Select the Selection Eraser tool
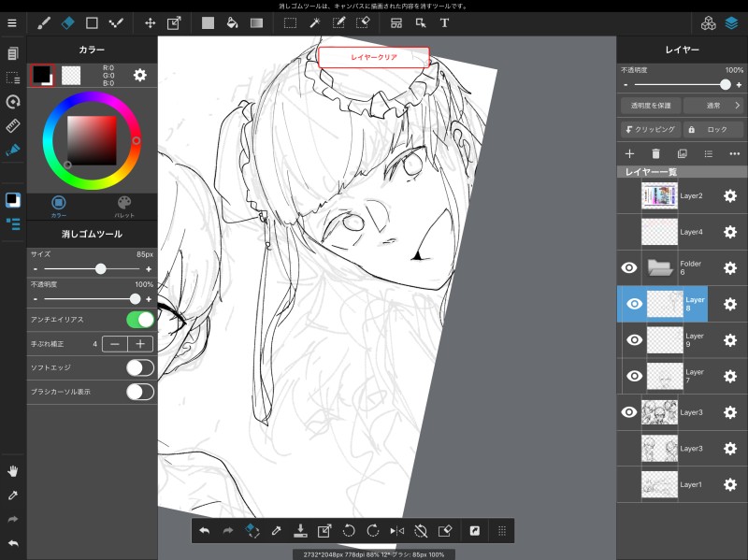The width and height of the screenshot is (748, 560). pyautogui.click(x=363, y=22)
